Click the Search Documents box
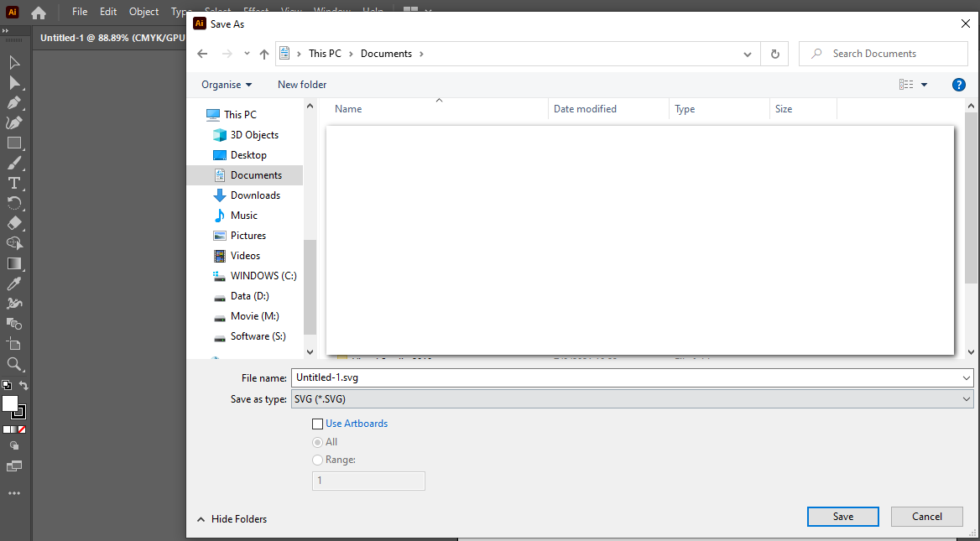 click(x=884, y=54)
